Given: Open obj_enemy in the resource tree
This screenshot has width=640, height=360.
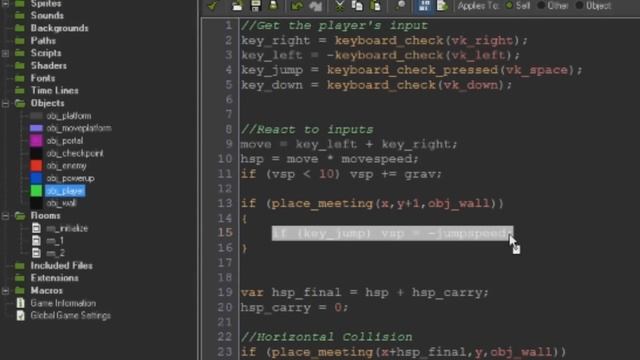Looking at the screenshot, I should coord(66,166).
